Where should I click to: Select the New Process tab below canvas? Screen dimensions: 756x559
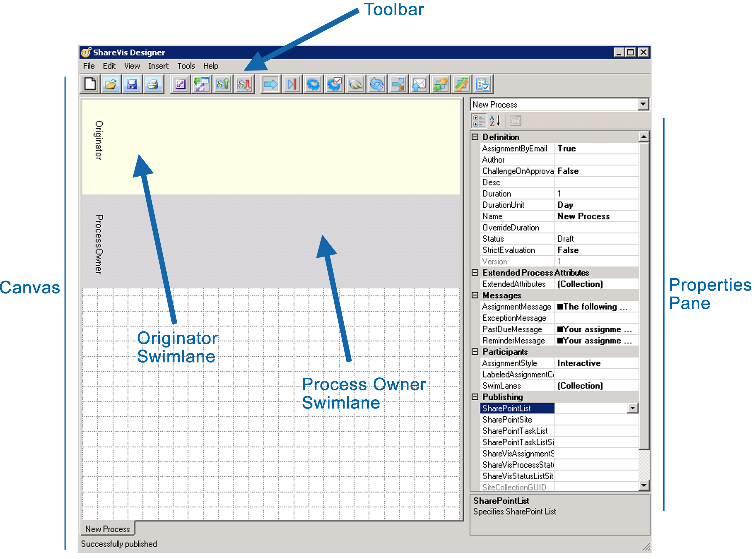[108, 529]
